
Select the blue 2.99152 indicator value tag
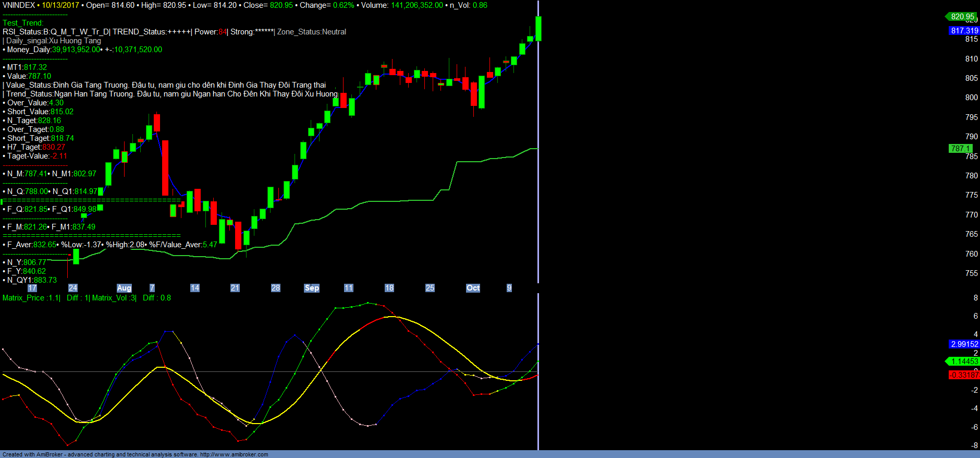[x=964, y=344]
